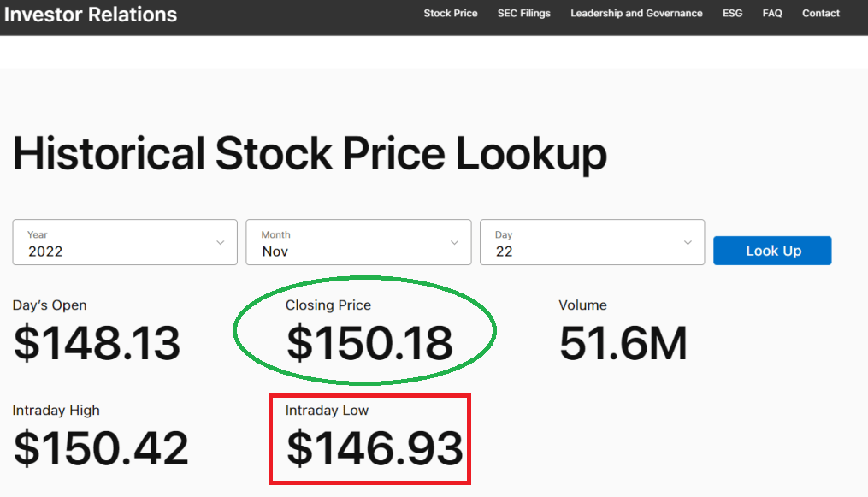Click the chevron arrow in Day field
The width and height of the screenshot is (868, 497).
(688, 243)
